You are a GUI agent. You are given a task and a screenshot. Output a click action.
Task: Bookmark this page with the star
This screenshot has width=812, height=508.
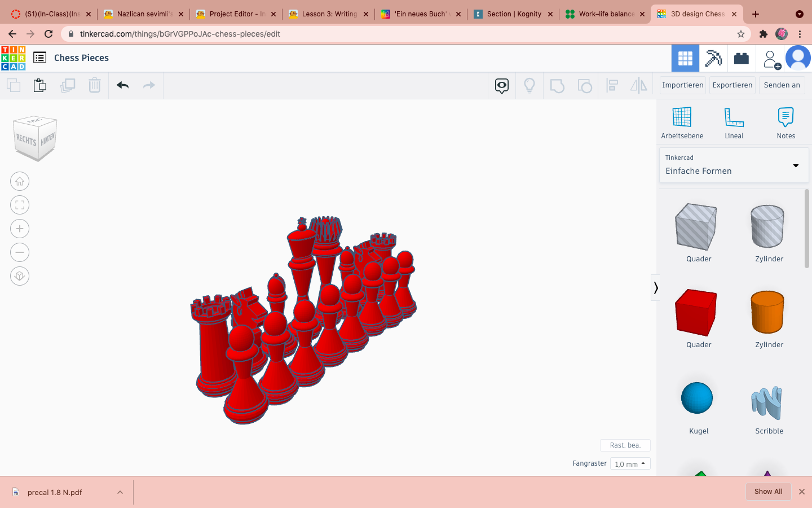pos(741,34)
